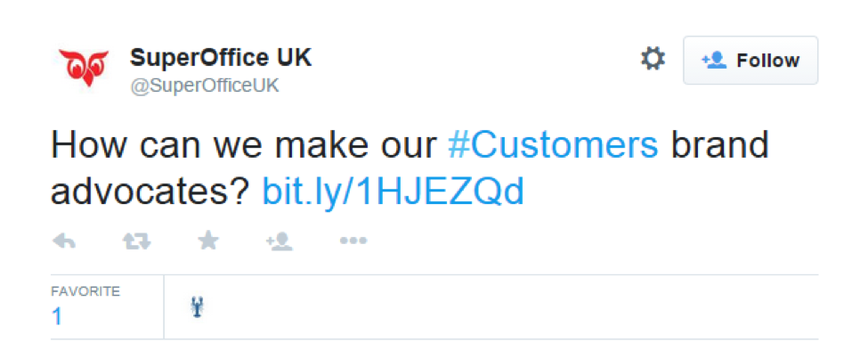Click the add-user icon below the tweet
Image resolution: width=868 pixels, height=351 pixels.
pos(280,241)
